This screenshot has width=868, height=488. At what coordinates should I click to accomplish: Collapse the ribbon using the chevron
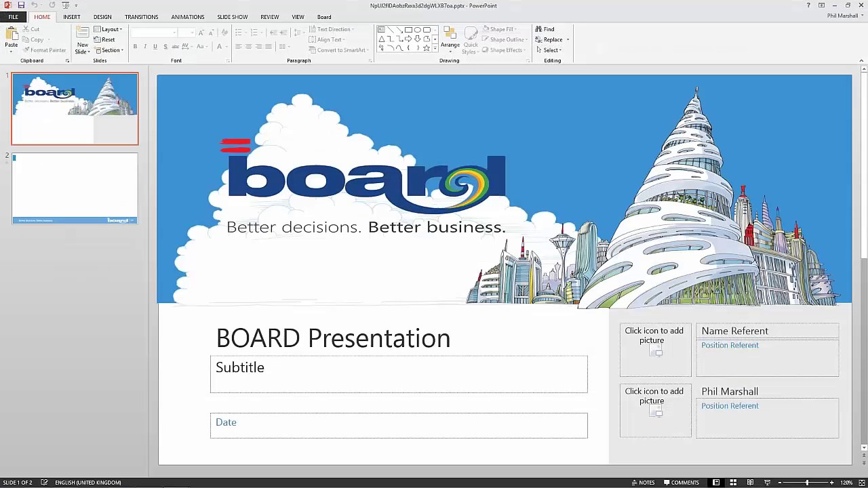click(x=861, y=61)
